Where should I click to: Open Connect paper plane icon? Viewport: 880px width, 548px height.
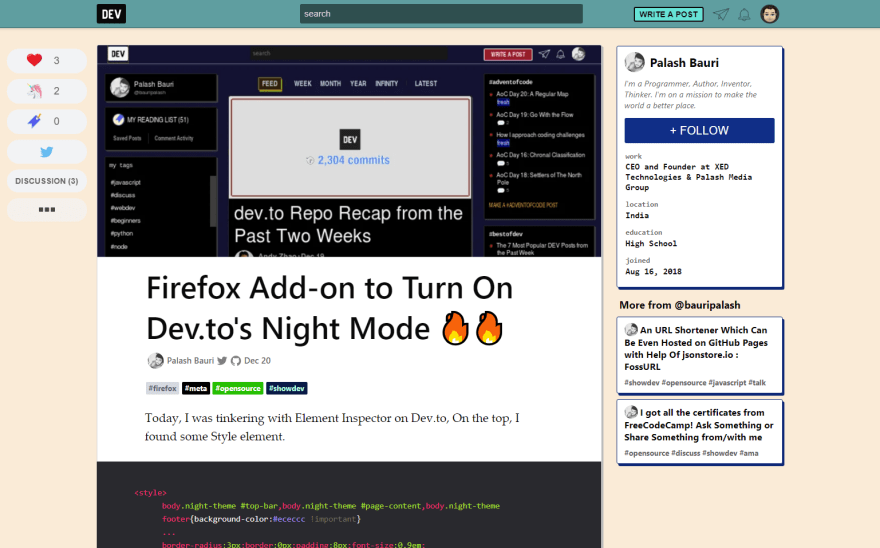721,14
